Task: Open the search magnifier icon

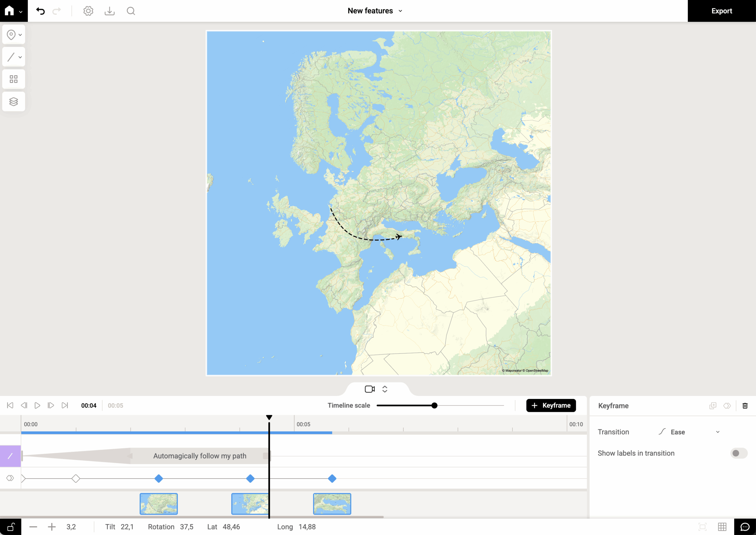Action: 131,11
